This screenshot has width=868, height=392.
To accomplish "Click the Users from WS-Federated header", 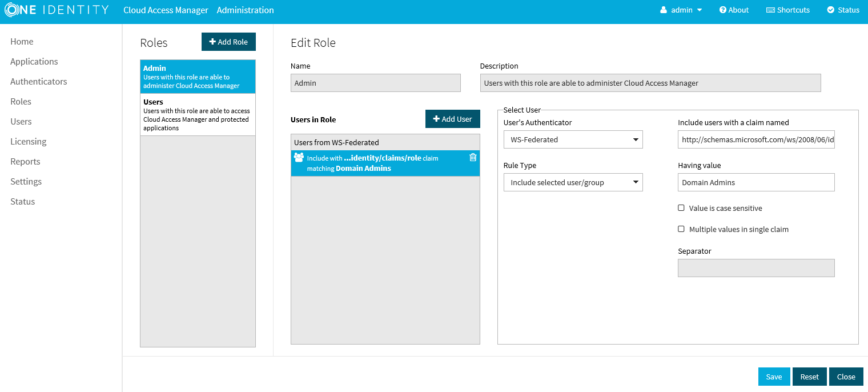I will (385, 142).
